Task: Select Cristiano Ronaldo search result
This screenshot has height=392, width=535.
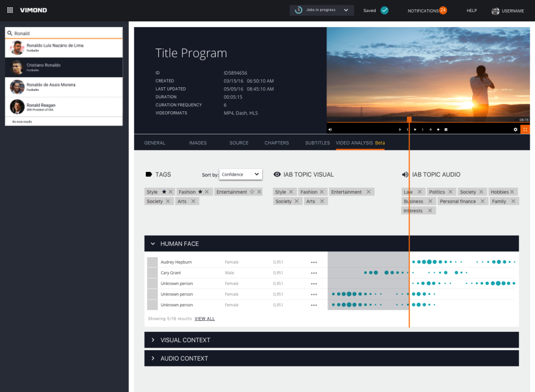Action: (64, 67)
